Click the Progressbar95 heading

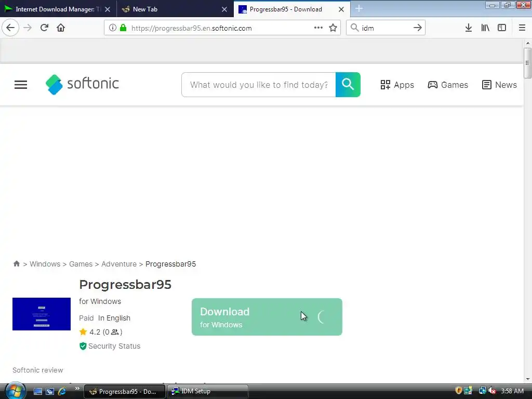tap(125, 284)
